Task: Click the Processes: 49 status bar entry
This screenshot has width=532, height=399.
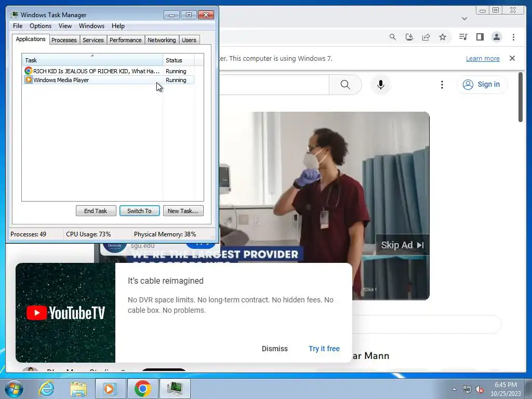Action: 28,234
